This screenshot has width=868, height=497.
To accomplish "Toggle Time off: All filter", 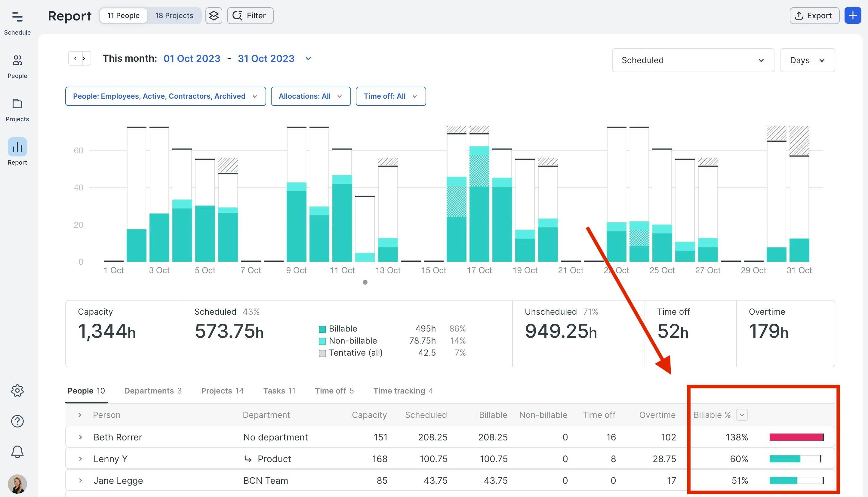I will 390,95.
